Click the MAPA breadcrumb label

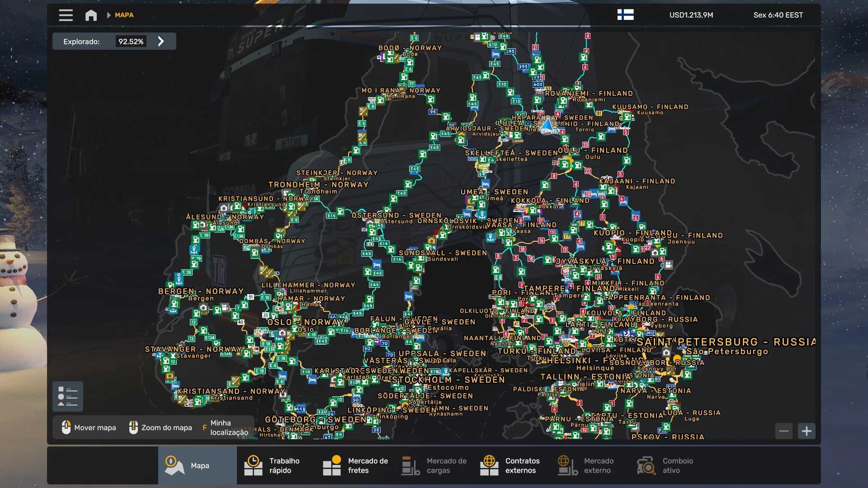pyautogui.click(x=124, y=15)
